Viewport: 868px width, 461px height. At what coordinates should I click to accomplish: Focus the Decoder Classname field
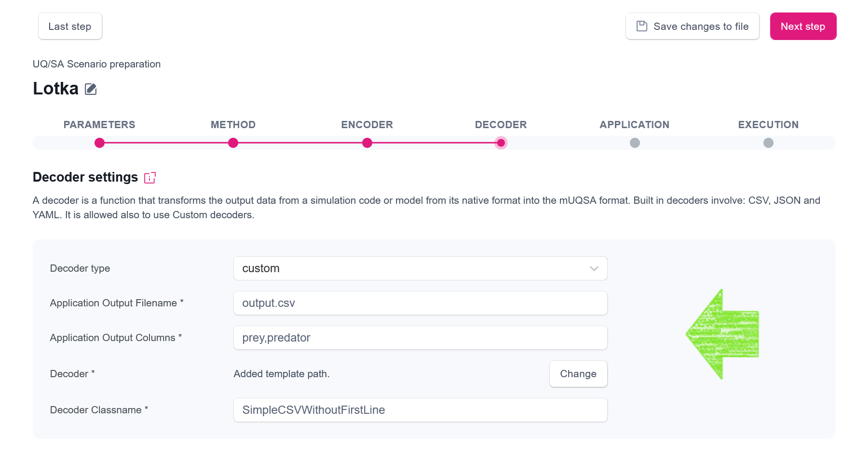pyautogui.click(x=420, y=410)
